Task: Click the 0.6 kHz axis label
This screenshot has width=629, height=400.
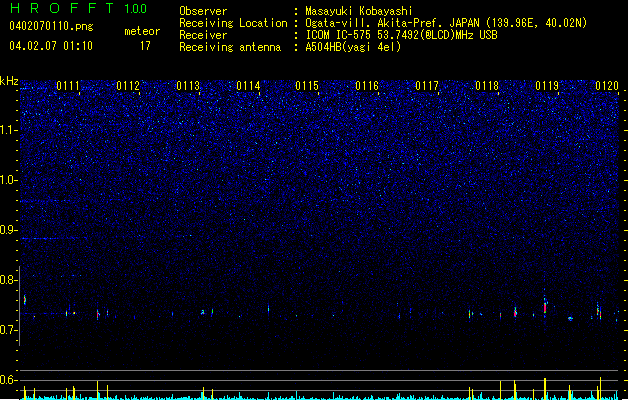Action: pos(9,380)
